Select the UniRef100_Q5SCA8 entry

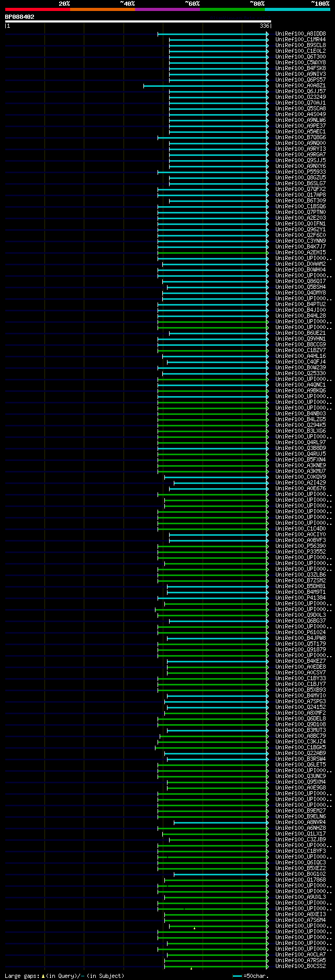coord(300,109)
